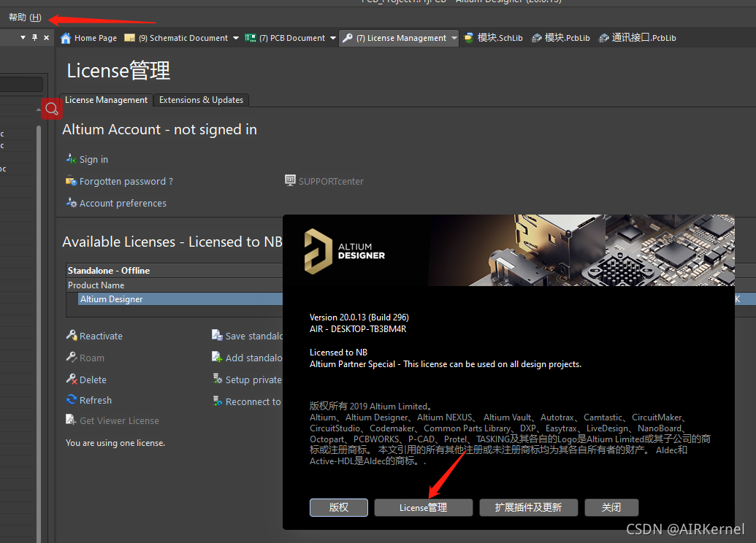756x543 pixels.
Task: Click the 扩展插件及更新 button in About dialog
Action: 528,507
